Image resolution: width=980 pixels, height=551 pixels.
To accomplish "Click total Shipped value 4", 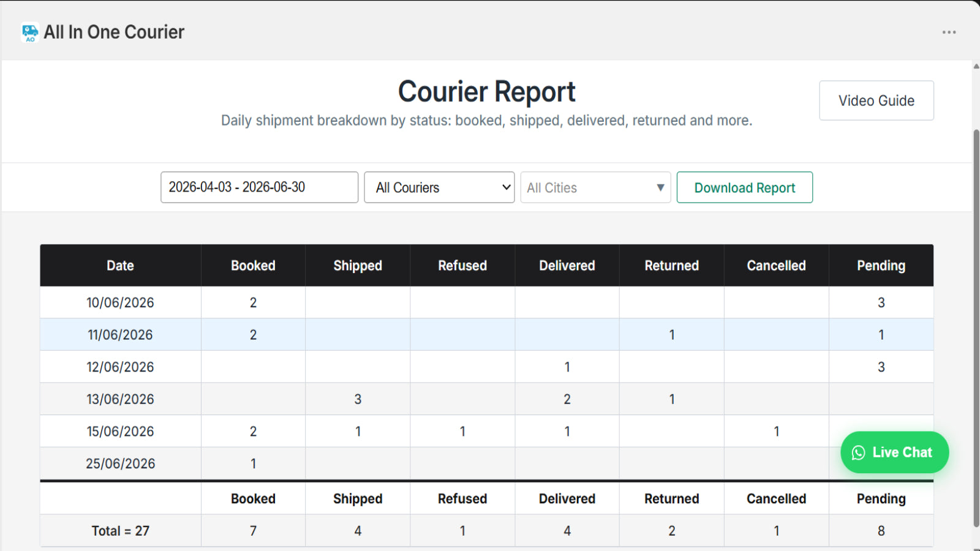I will pyautogui.click(x=358, y=531).
